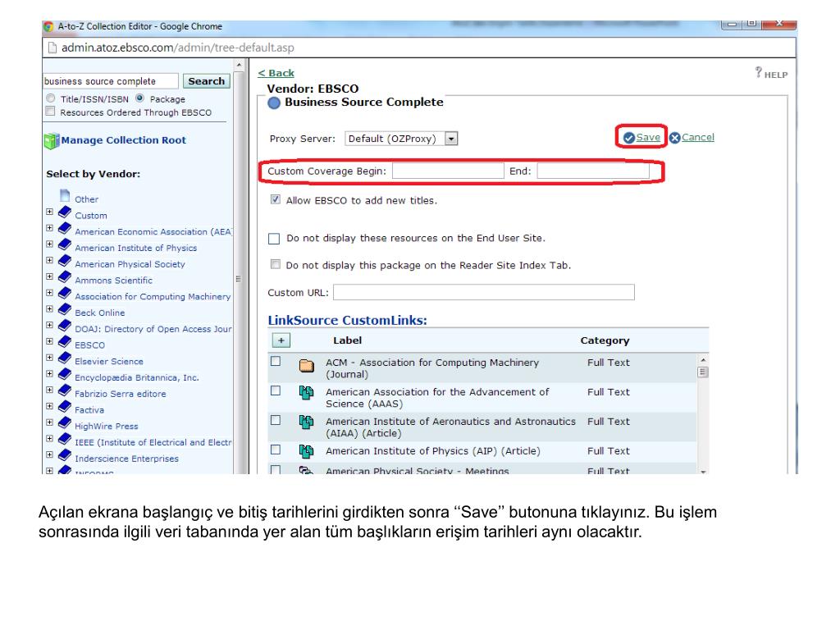This screenshot has height=630, width=840.
Task: Open the Other vendor entry
Action: (x=87, y=199)
